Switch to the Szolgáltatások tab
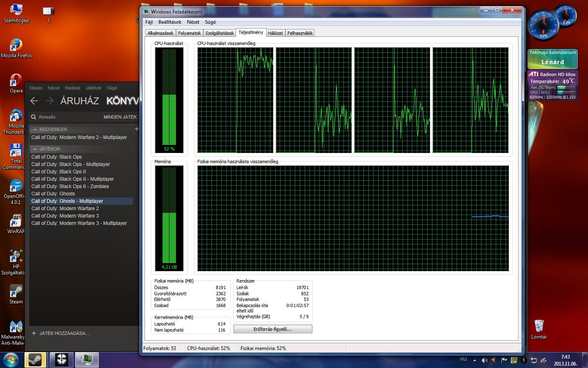The height and width of the screenshot is (368, 588). click(x=220, y=33)
